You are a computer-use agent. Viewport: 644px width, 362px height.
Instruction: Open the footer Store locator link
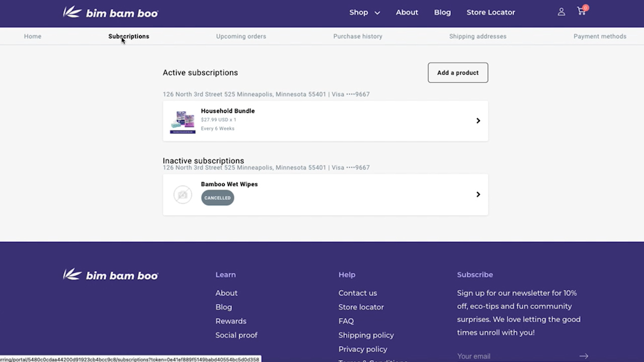(361, 307)
